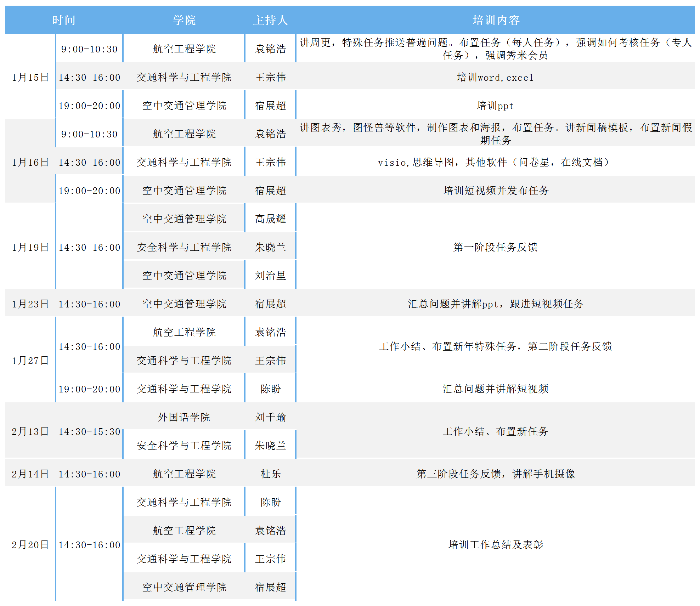Select the 1月23日 date cell
700x606 pixels.
[x=30, y=304]
